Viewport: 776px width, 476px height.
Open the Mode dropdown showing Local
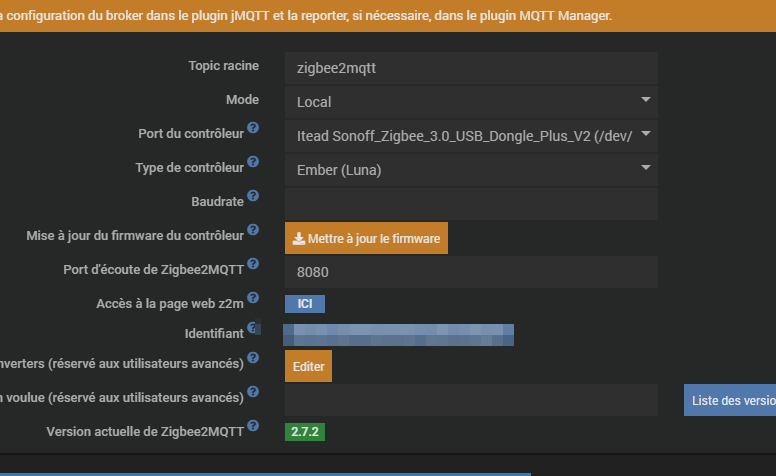pyautogui.click(x=471, y=101)
